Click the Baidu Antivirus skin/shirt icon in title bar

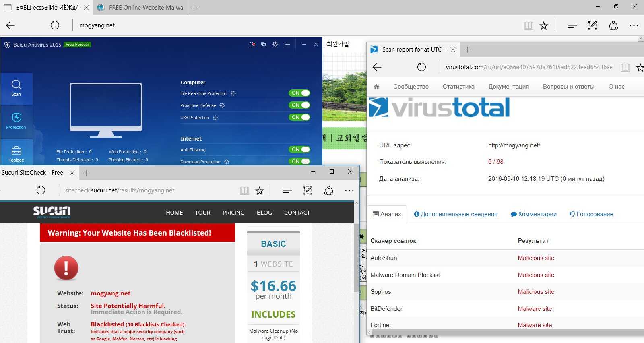point(252,44)
